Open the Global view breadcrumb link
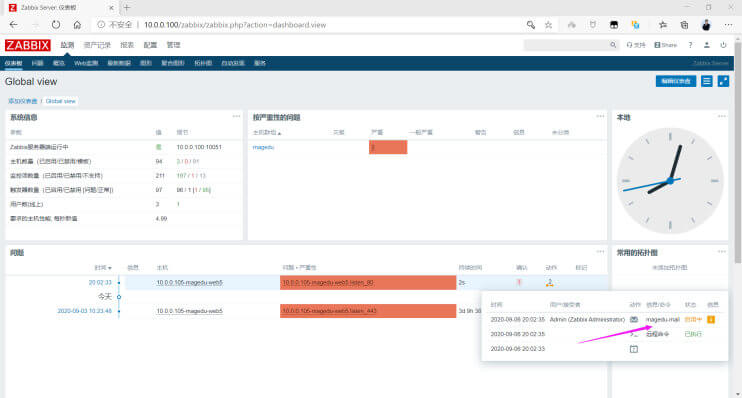 61,101
